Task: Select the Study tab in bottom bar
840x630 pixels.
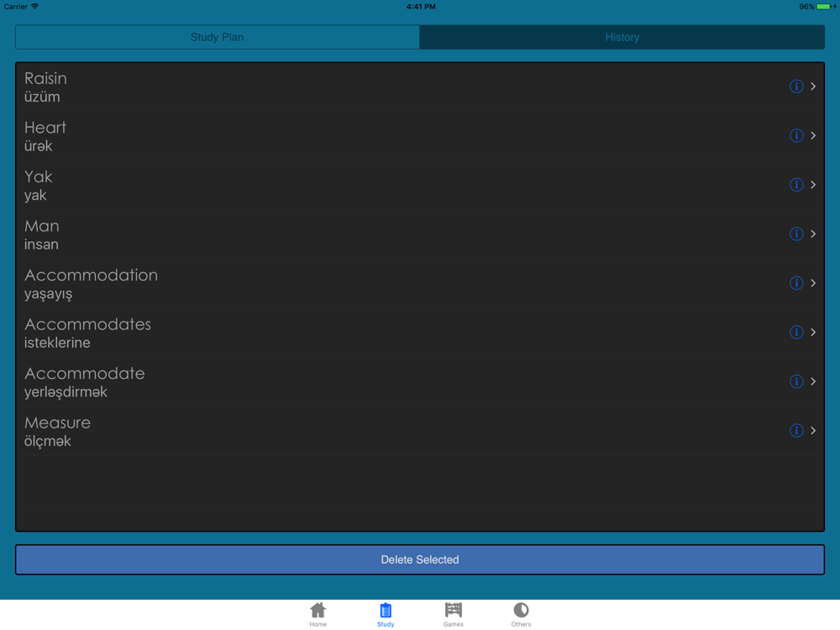Action: [386, 615]
